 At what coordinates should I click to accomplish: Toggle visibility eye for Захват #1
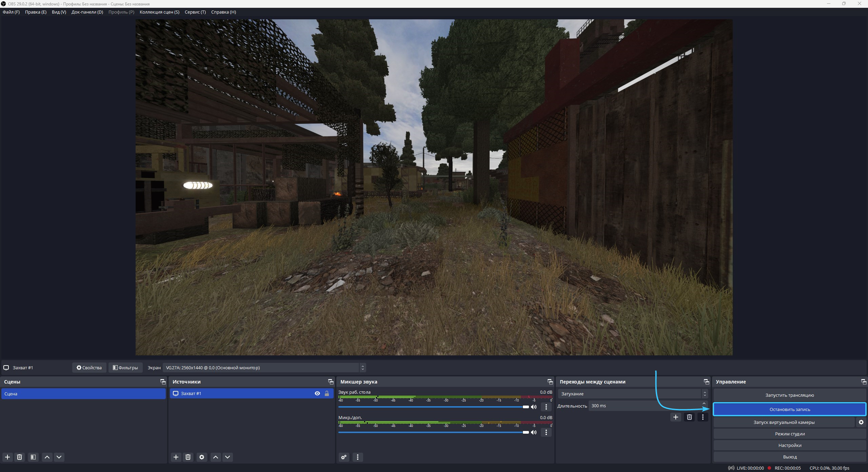click(x=317, y=393)
